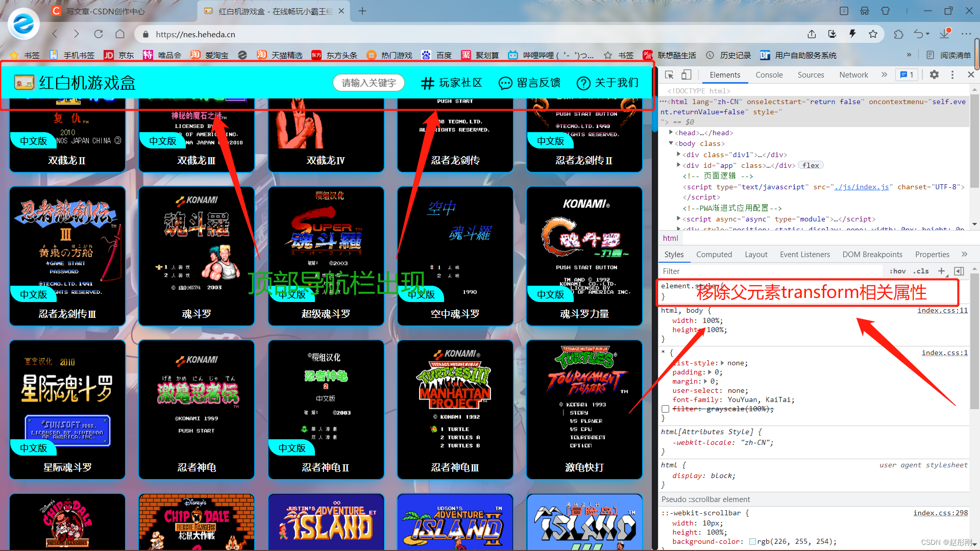Open the index.css:298 stylesheet link
Image resolution: width=980 pixels, height=551 pixels.
940,513
